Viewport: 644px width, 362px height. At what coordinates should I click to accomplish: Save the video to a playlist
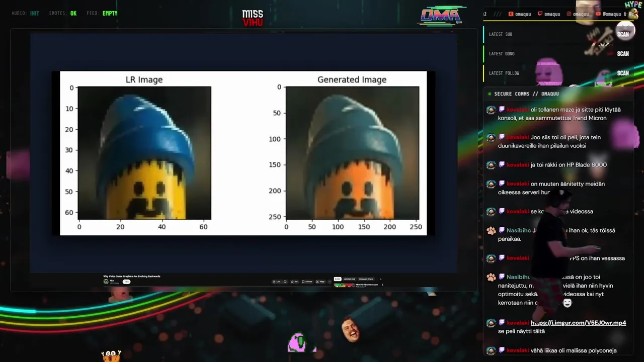[x=307, y=282]
